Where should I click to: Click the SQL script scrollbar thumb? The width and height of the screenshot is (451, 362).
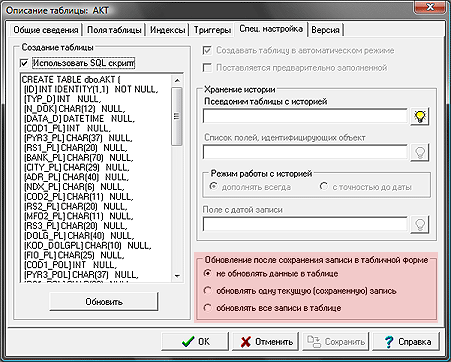pyautogui.click(x=177, y=116)
